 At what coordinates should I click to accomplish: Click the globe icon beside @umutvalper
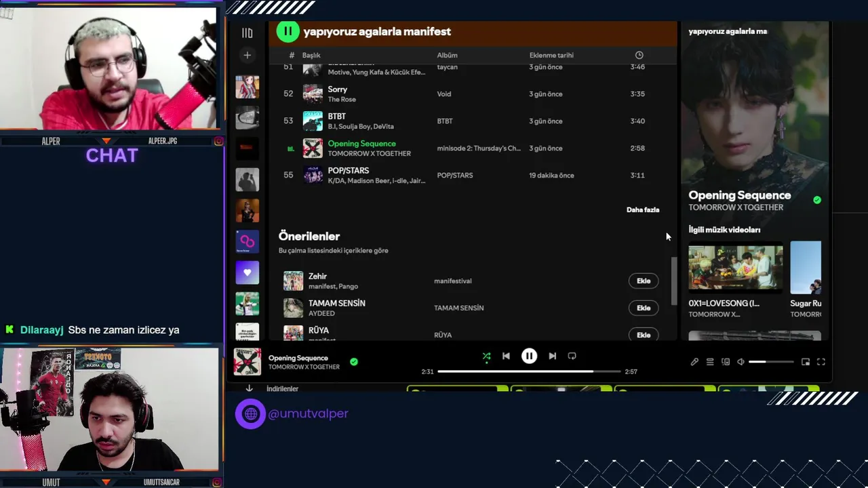point(250,413)
